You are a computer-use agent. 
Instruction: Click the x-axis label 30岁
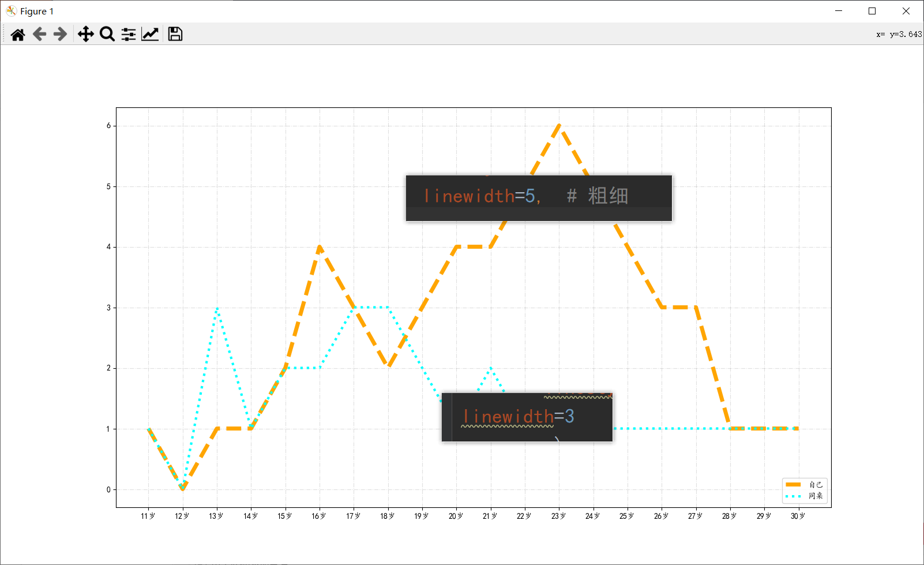pyautogui.click(x=798, y=516)
